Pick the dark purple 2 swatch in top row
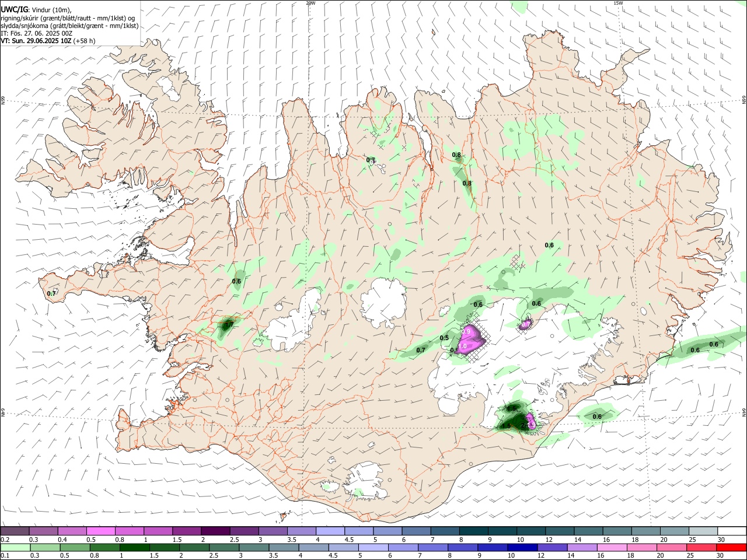The image size is (747, 560). [x=215, y=531]
